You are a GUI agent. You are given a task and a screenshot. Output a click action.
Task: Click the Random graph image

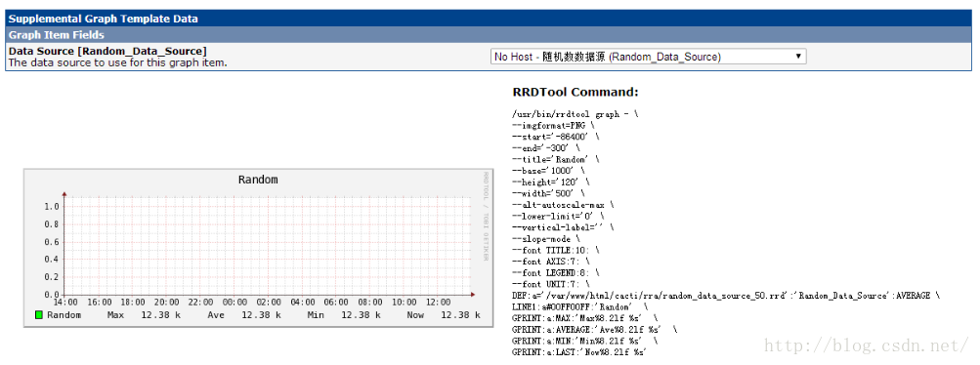(x=258, y=248)
